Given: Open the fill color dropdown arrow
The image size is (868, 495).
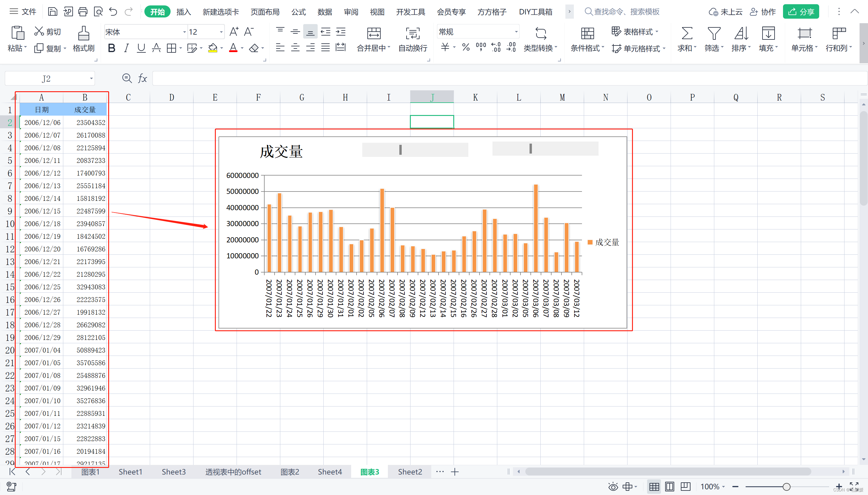Looking at the screenshot, I should coord(222,48).
